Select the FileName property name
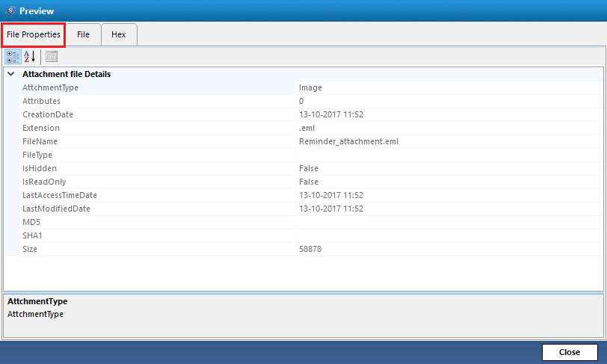The height and width of the screenshot is (364, 607). [x=40, y=141]
